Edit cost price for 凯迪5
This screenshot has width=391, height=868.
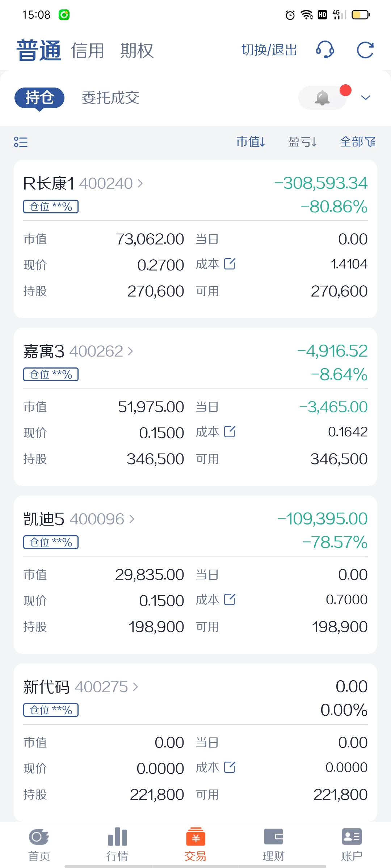(230, 599)
